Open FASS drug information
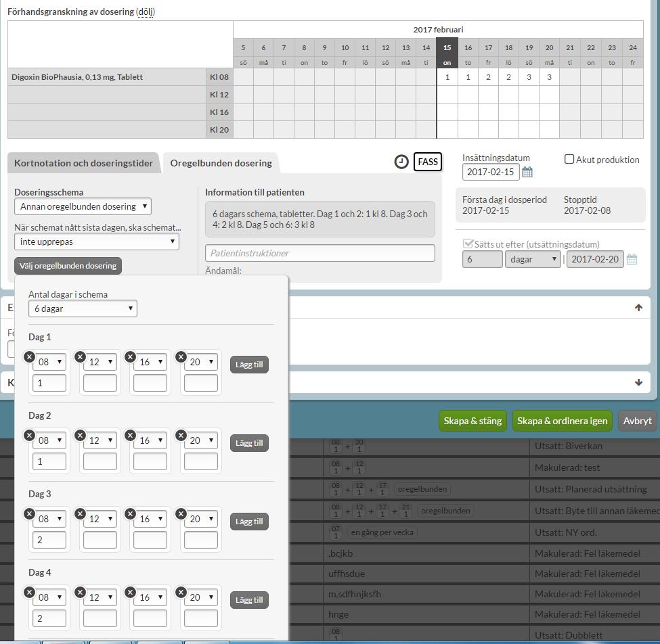 [428, 162]
